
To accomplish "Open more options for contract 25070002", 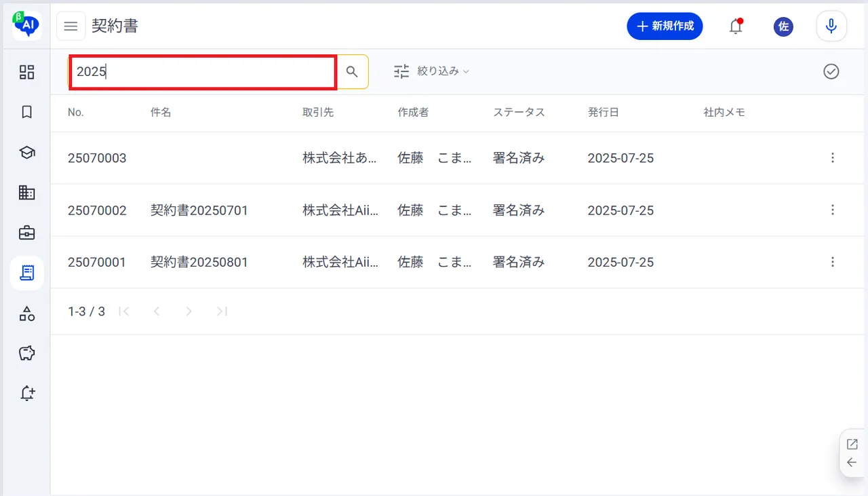I will pos(833,210).
